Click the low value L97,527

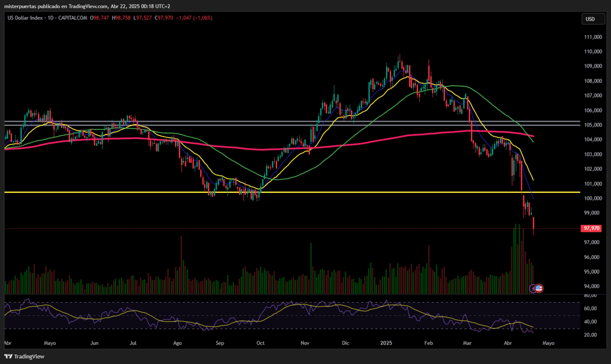coord(143,18)
